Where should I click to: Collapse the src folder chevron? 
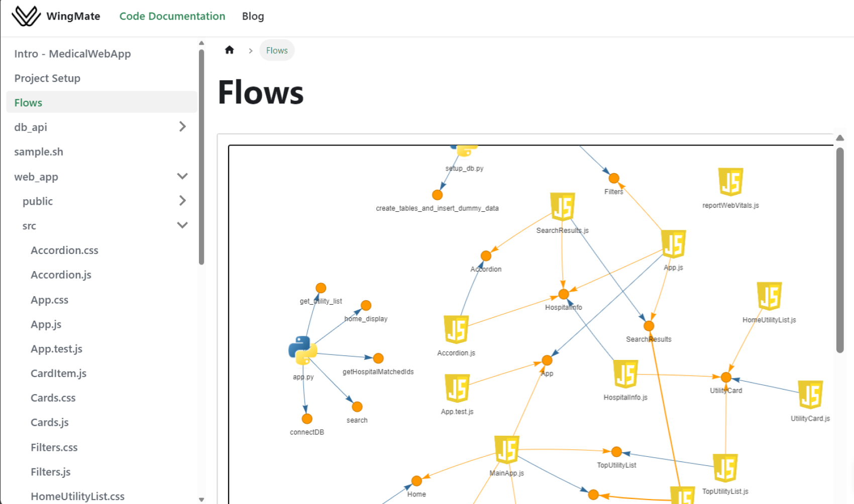pyautogui.click(x=182, y=225)
